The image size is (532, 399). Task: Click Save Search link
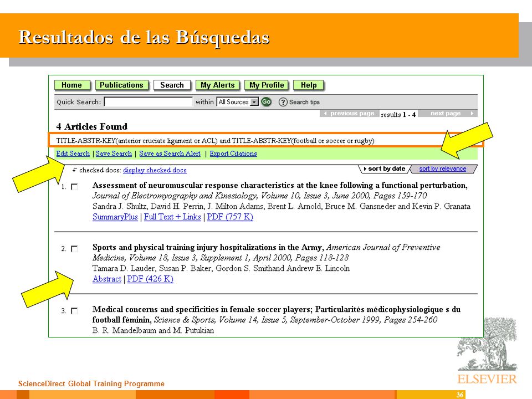[x=114, y=154]
